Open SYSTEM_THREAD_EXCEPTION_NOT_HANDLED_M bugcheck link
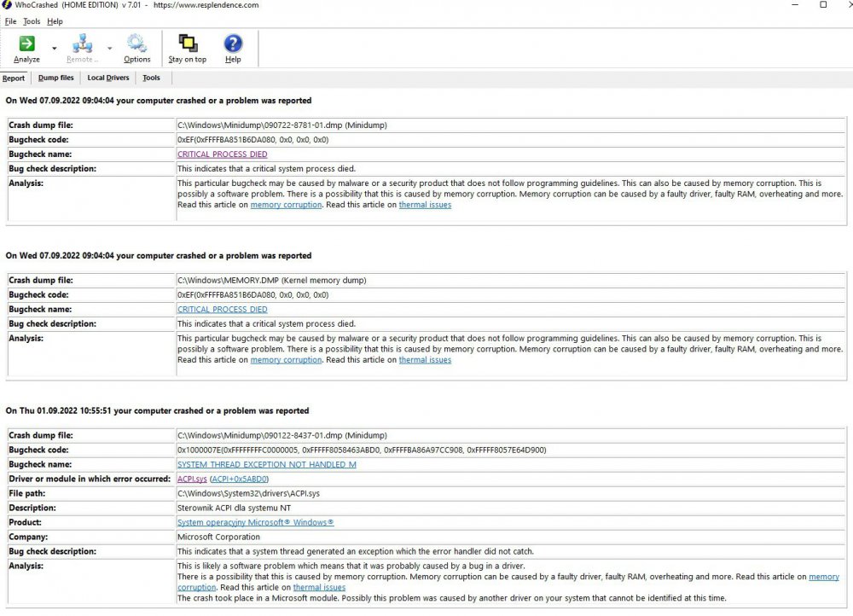Image resolution: width=853 pixels, height=616 pixels. (x=266, y=465)
